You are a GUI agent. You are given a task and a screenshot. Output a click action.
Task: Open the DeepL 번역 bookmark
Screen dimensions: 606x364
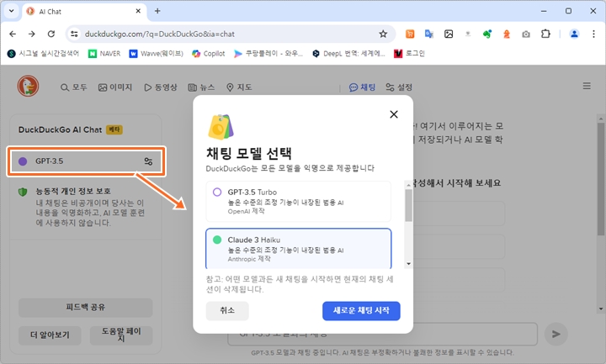pyautogui.click(x=348, y=54)
